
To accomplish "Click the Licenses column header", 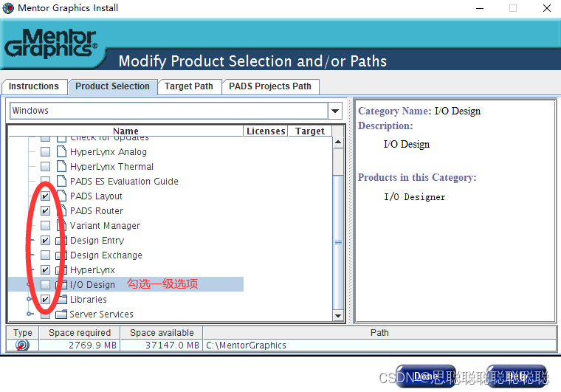I will click(266, 131).
